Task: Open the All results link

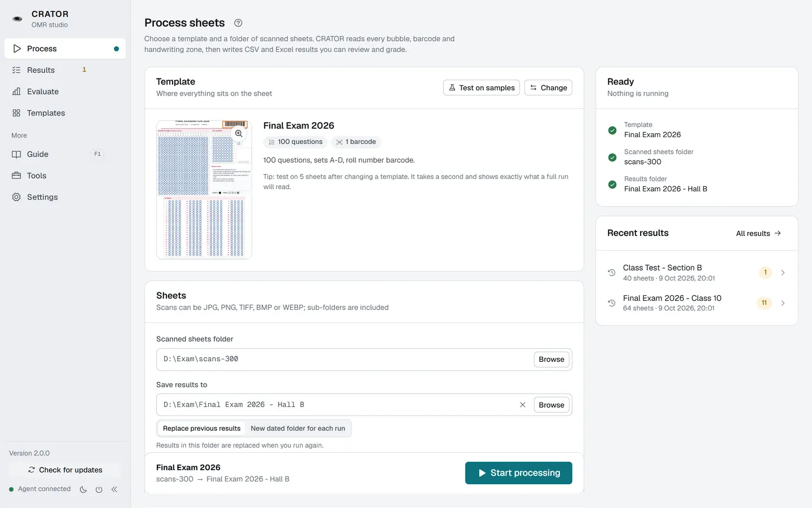Action: [x=758, y=233]
